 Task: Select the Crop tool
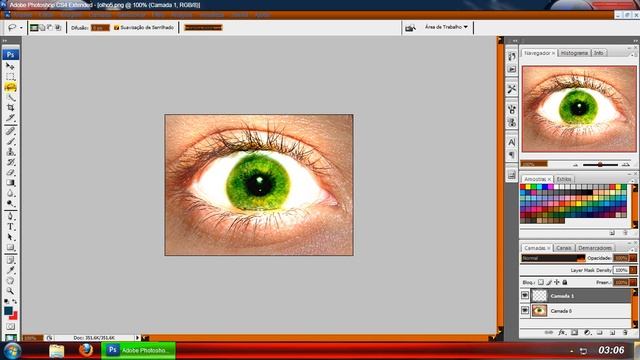coord(10,108)
